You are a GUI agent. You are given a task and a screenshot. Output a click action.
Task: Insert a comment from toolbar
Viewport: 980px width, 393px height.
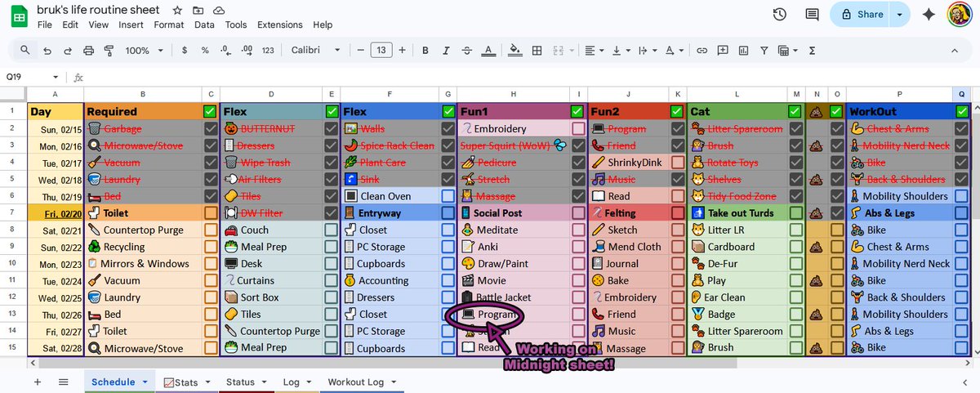(x=722, y=50)
